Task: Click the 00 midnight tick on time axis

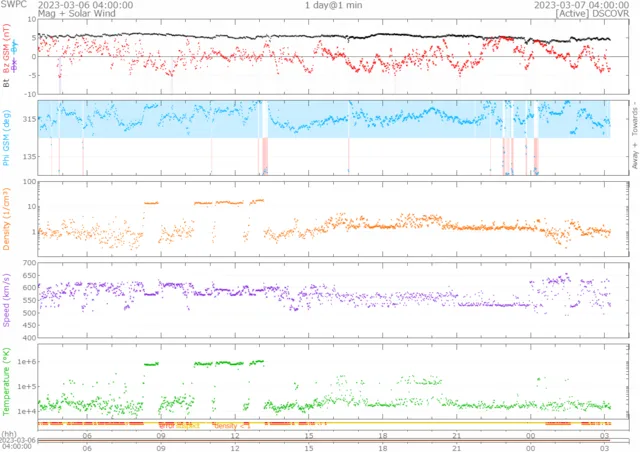Action: pos(529,436)
